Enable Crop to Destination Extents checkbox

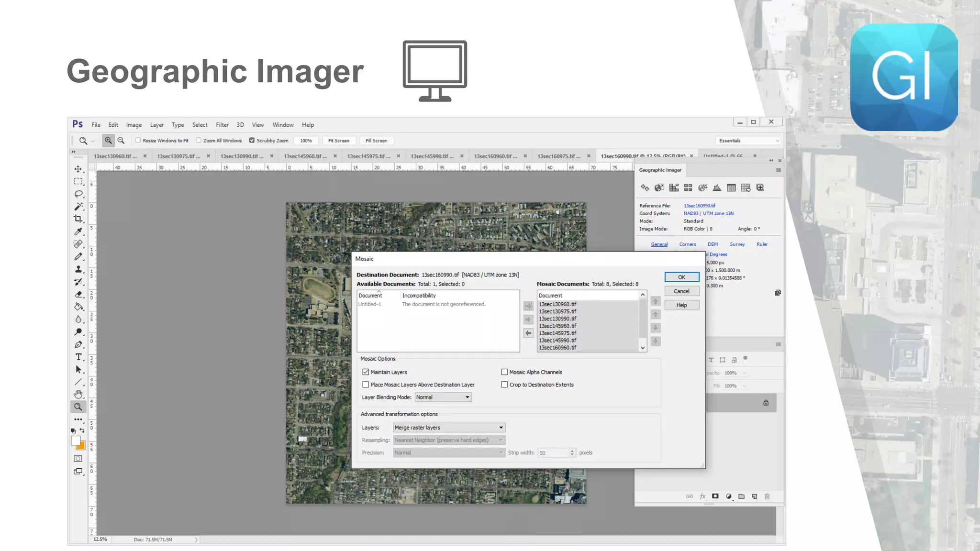click(x=504, y=385)
